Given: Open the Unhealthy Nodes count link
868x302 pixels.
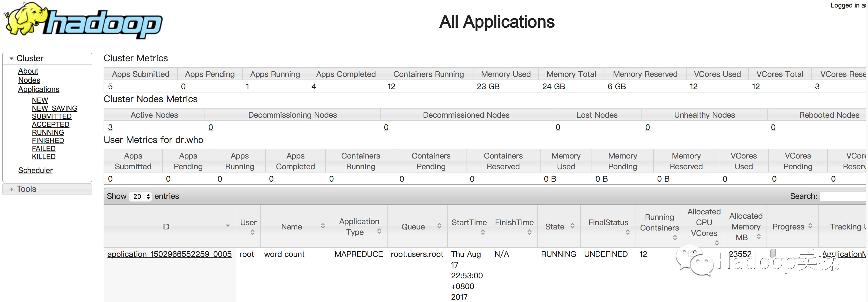Looking at the screenshot, I should tap(648, 127).
